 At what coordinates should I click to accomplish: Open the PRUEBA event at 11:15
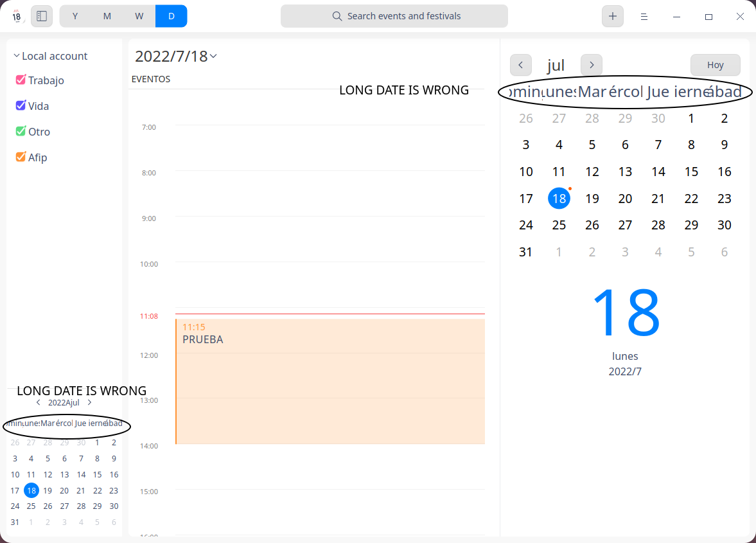[330, 381]
